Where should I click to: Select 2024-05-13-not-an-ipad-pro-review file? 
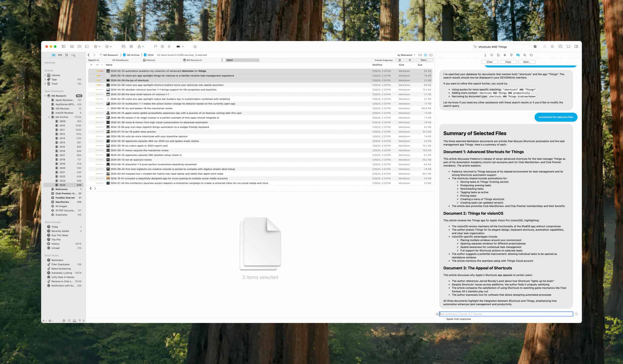click(260, 160)
